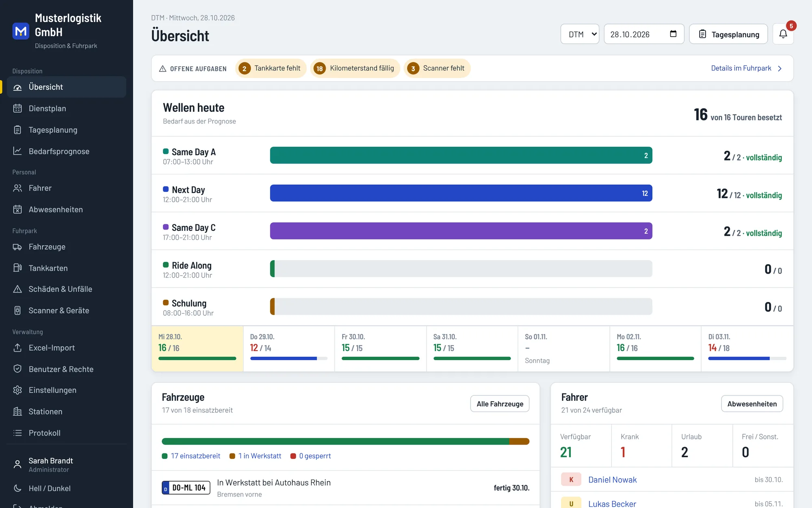
Task: Click the Fahrer people icon
Action: [x=17, y=188]
